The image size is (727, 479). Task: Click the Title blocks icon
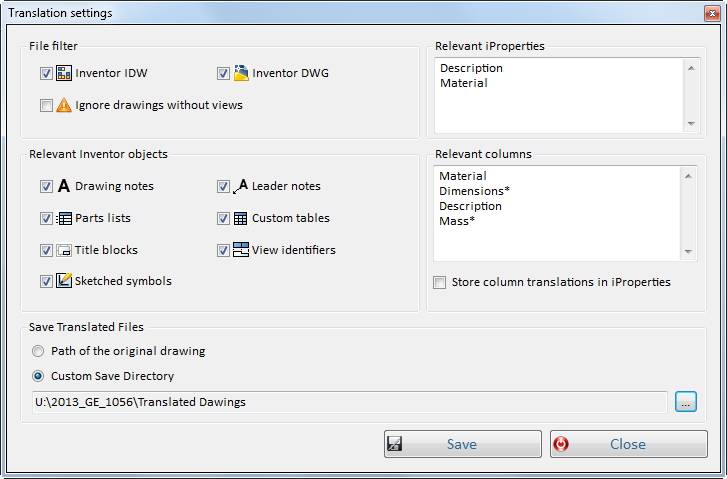(64, 250)
